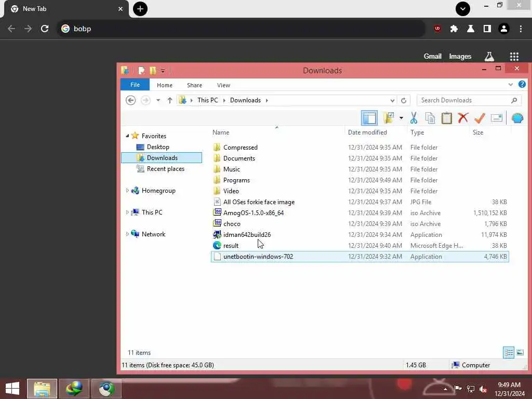
Task: Open Customize Quick Access Toolbar dropdown
Action: [x=163, y=71]
